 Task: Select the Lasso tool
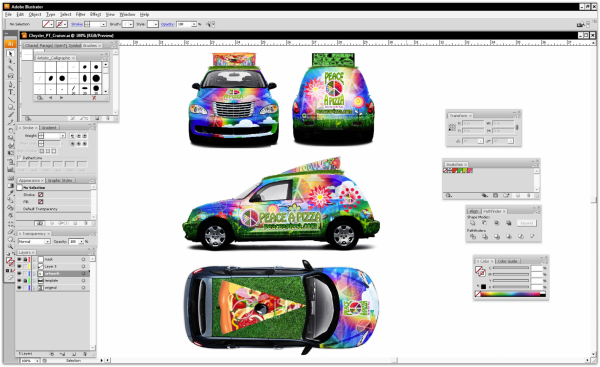10,76
